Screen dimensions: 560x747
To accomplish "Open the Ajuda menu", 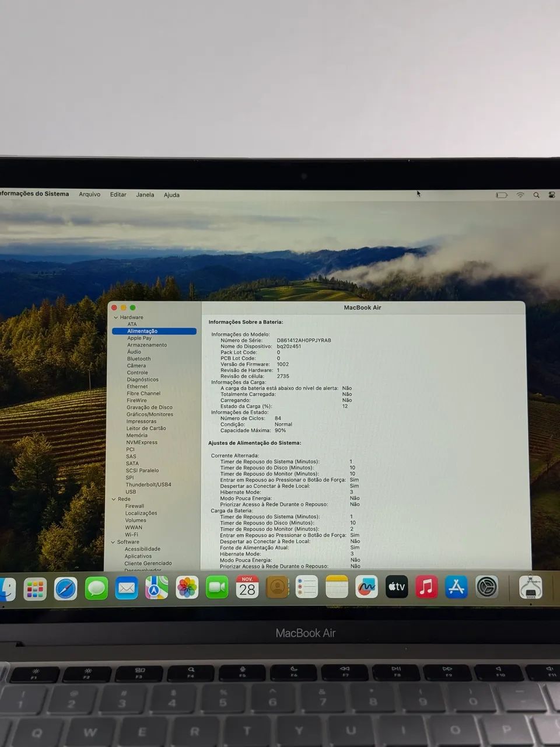I will point(171,194).
